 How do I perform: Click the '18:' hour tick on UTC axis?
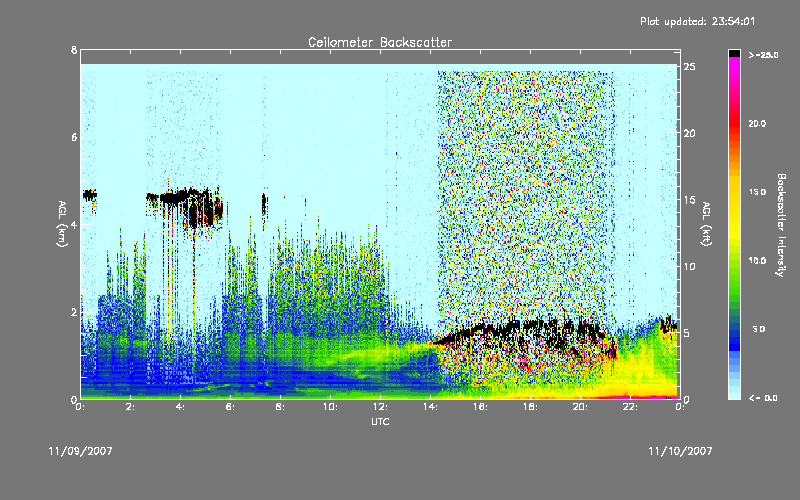[530, 407]
